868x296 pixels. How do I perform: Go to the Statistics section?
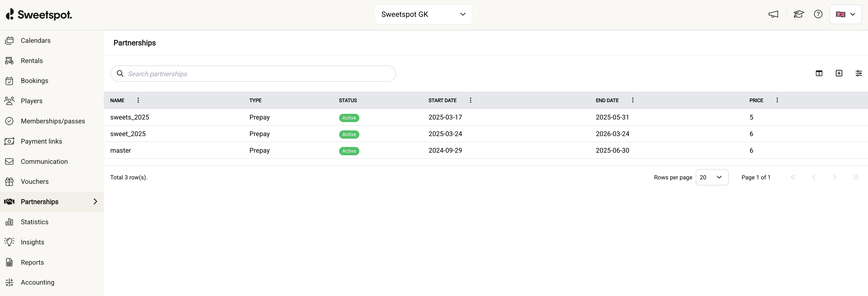click(x=35, y=222)
